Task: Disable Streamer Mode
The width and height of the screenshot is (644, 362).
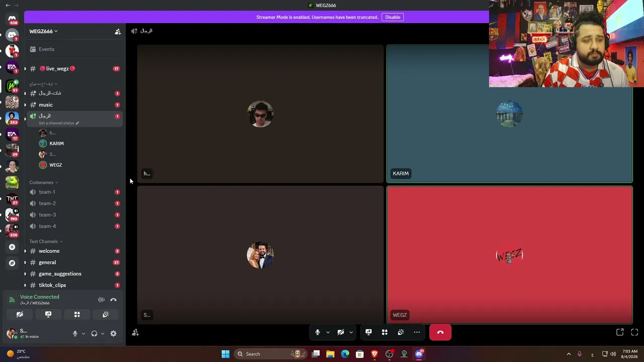Action: click(x=392, y=17)
